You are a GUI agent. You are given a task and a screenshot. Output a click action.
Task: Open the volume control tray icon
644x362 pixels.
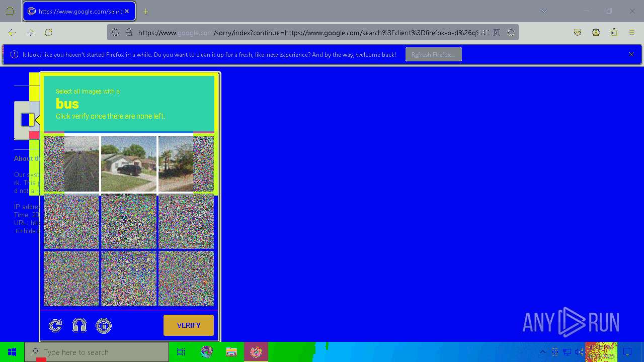579,352
